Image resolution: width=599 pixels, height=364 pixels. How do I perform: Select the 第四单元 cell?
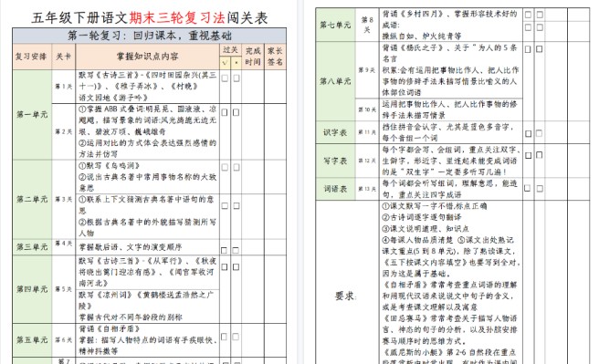tap(32, 289)
